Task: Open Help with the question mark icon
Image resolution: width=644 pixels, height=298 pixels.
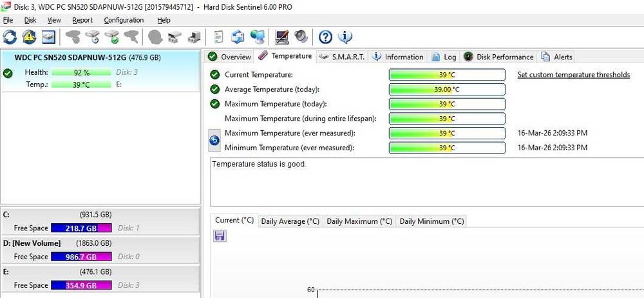Action: (x=325, y=37)
